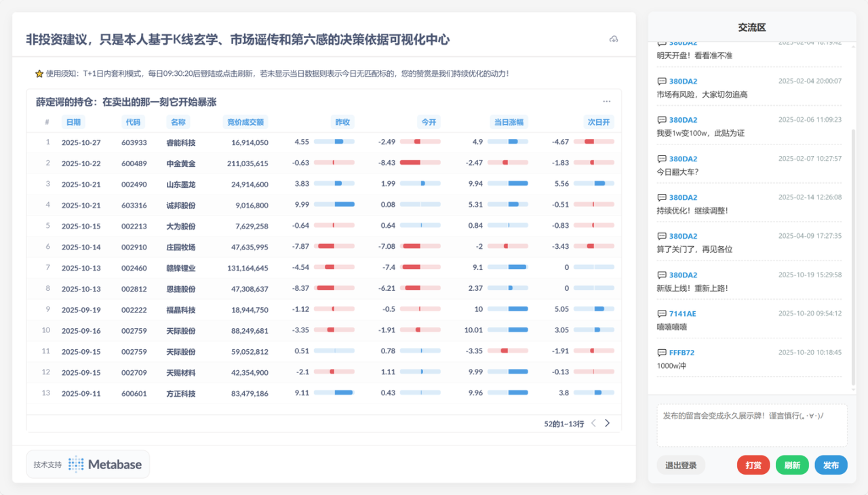
Task: Click the chat bubble icon beside user FFFB72
Action: tap(662, 353)
